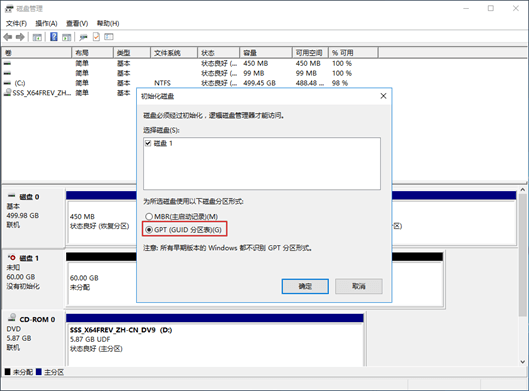Click the refresh/rescan pin icon in the toolbar
Screen dimensions: 529x391
tap(83, 37)
